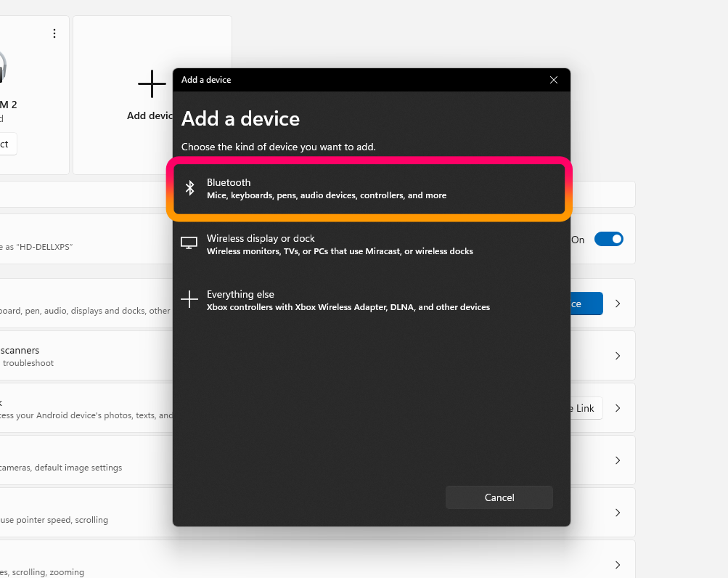Toggle the Bluetooth On switch in Settings

pyautogui.click(x=609, y=240)
